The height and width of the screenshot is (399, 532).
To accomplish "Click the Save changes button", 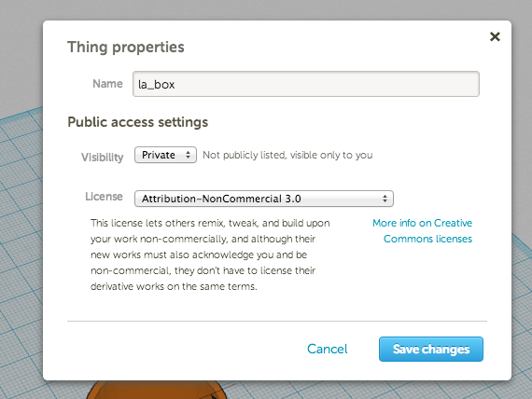I will pyautogui.click(x=431, y=349).
